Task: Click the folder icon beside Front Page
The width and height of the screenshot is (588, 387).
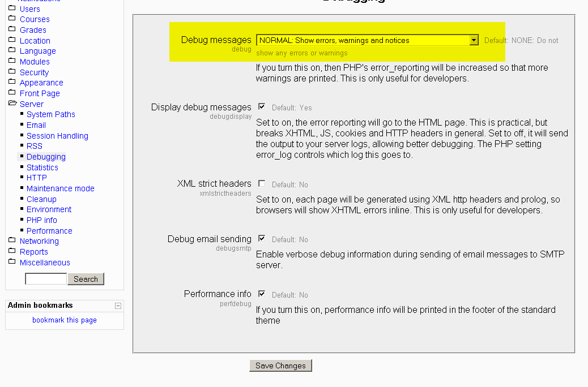Action: pos(12,92)
